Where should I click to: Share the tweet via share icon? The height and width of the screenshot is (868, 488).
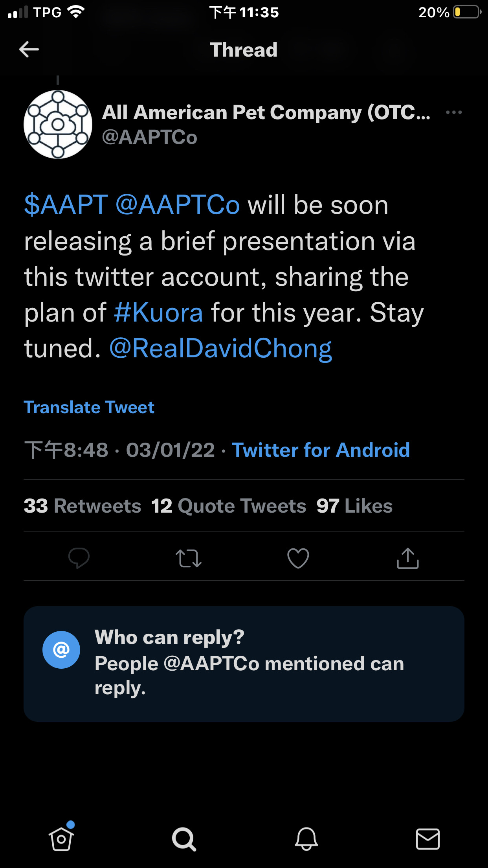click(x=407, y=558)
